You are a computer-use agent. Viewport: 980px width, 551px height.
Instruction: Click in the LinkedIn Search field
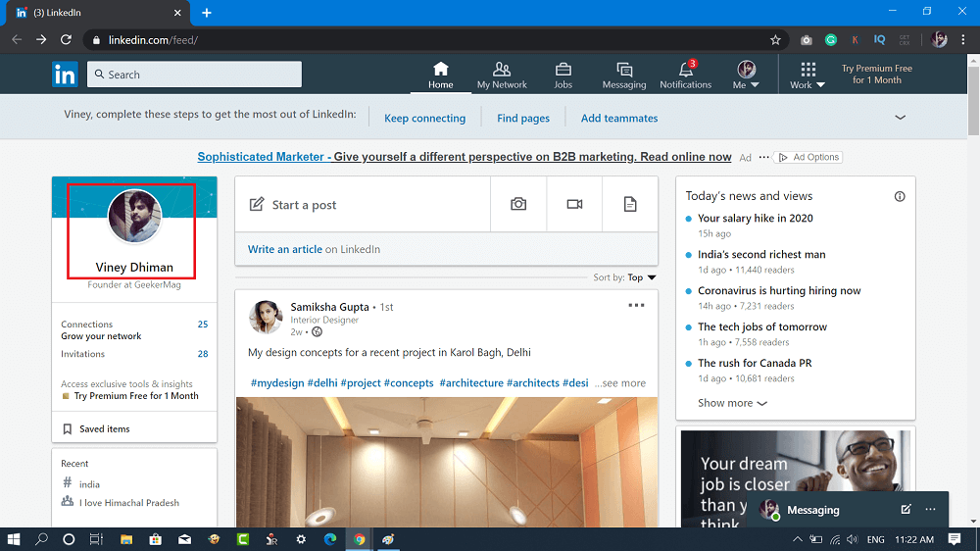(194, 75)
